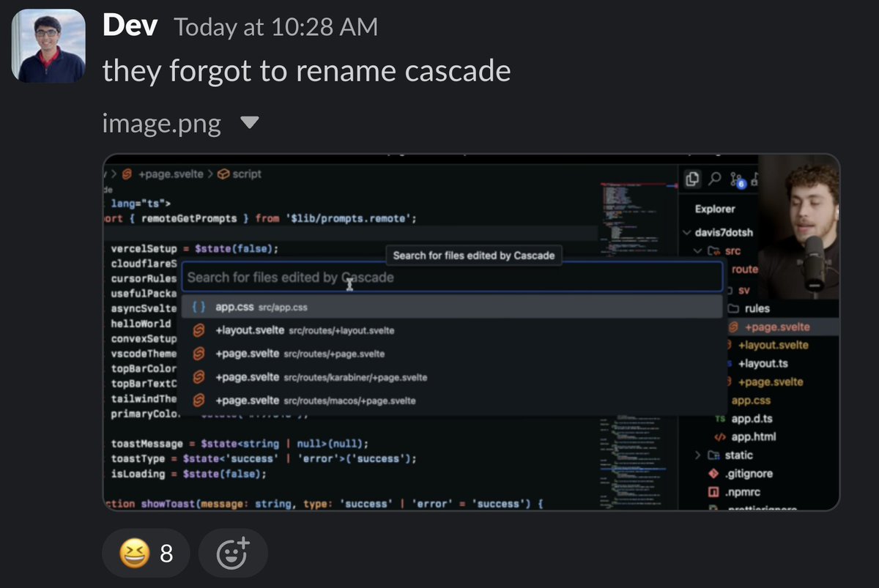Open highlighted +page.svelte in Explorer tree

tap(776, 327)
